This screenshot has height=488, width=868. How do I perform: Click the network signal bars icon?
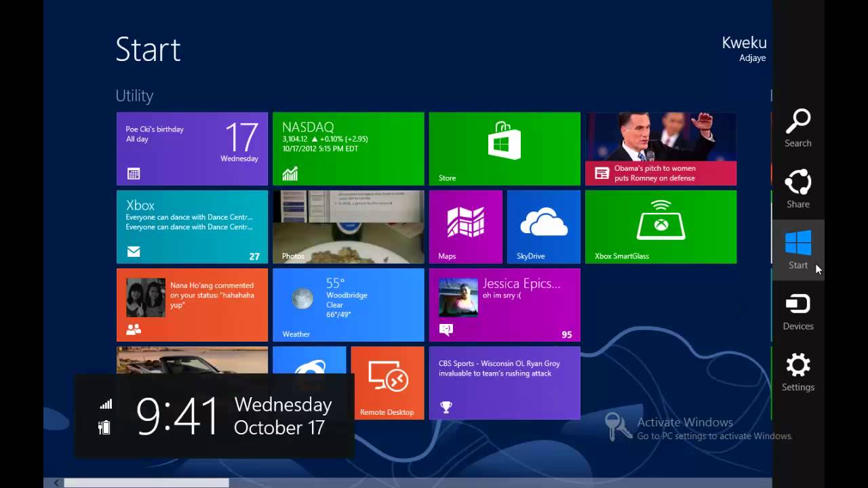pos(106,405)
